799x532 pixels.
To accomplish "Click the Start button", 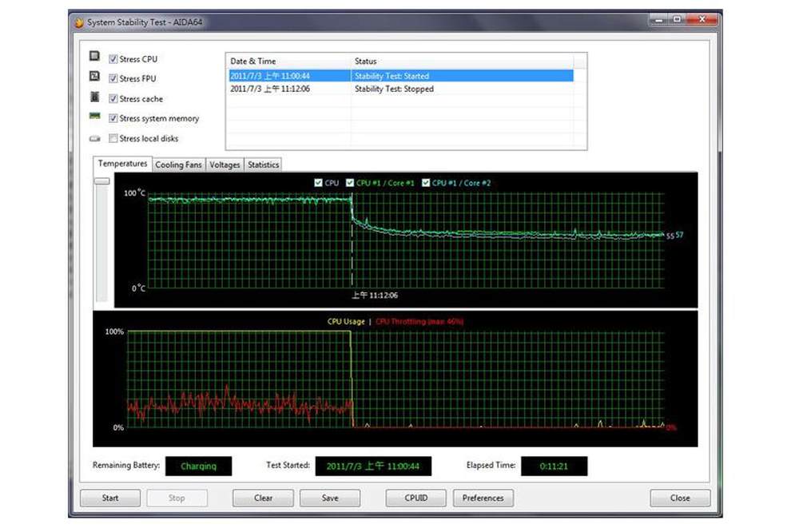I will pyautogui.click(x=110, y=498).
